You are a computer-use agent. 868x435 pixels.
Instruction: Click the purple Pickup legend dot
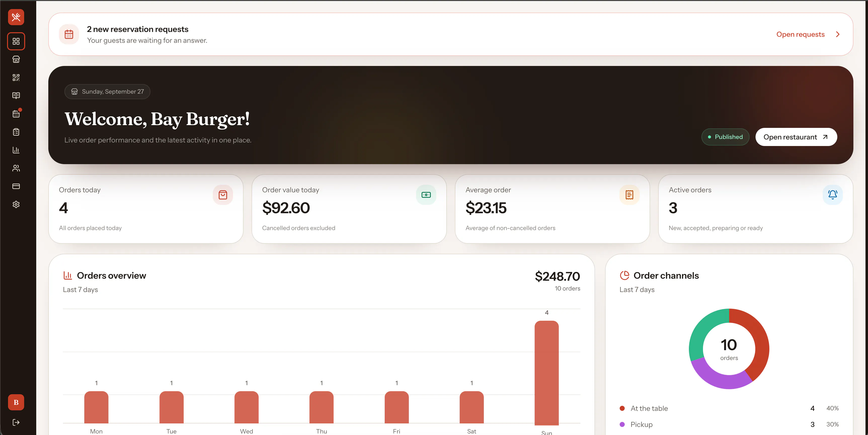click(622, 424)
